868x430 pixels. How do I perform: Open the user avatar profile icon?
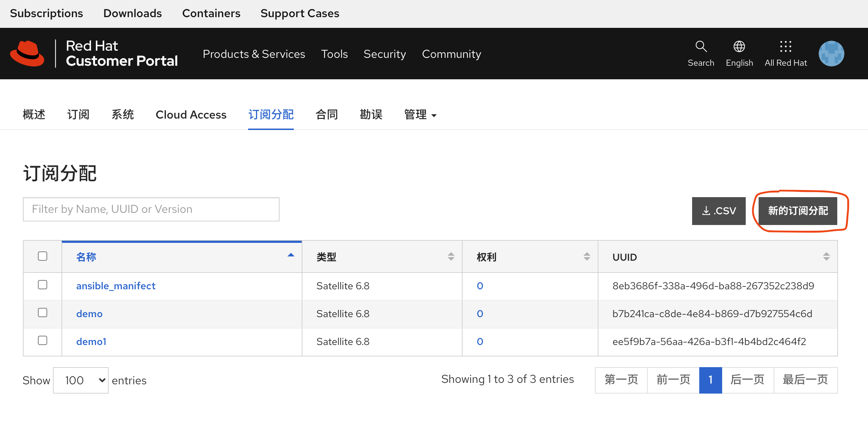pos(831,54)
